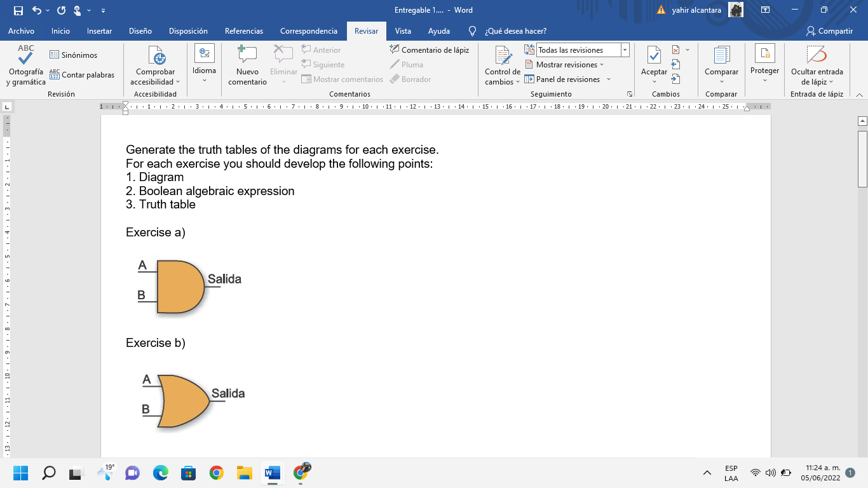Image resolution: width=868 pixels, height=488 pixels.
Task: Expand the Undo history dropdown arrow
Action: coord(48,10)
